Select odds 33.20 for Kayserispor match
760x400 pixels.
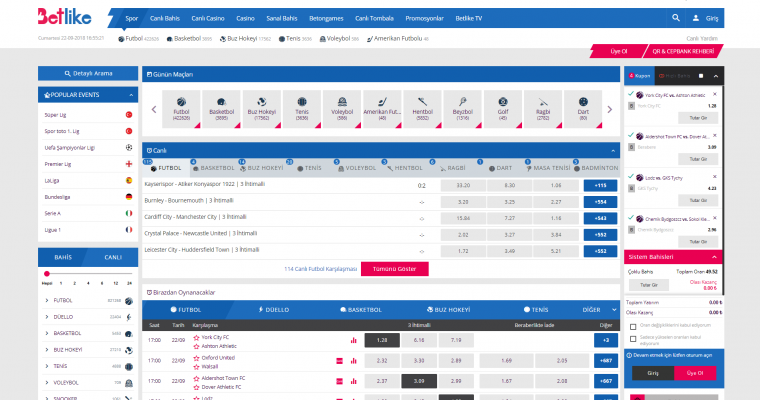click(x=463, y=185)
